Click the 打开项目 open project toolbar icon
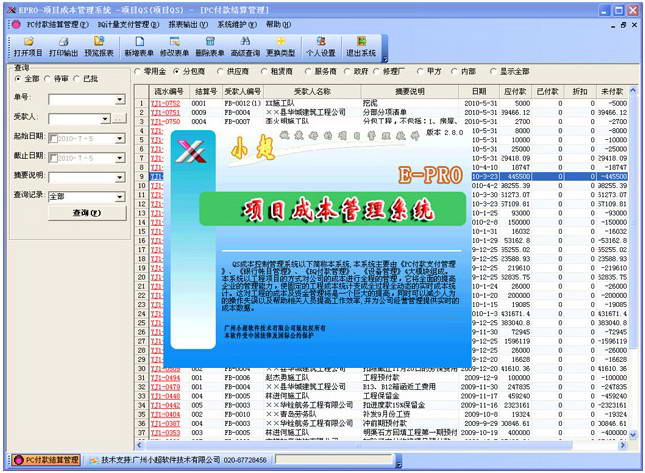The image size is (645, 473). click(x=28, y=47)
